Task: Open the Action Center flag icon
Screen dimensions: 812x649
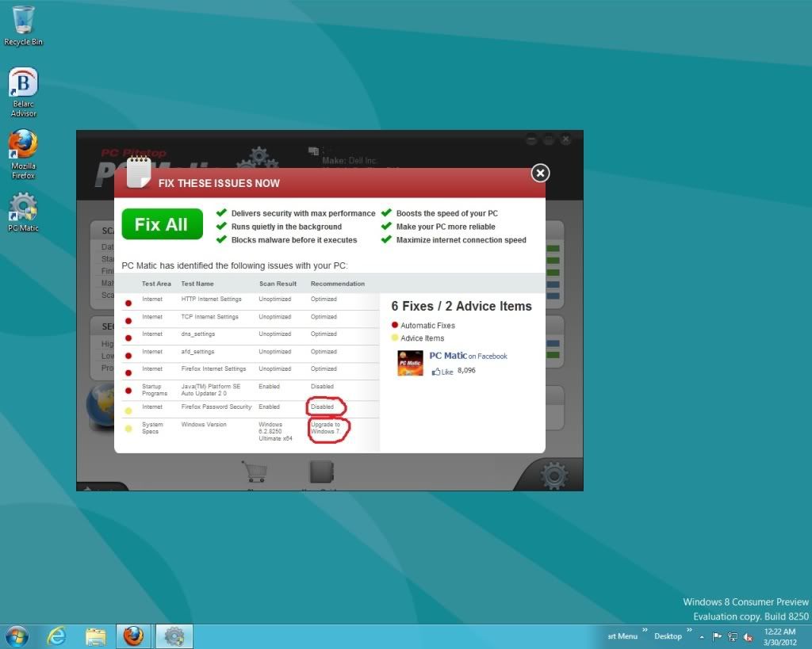Action: 717,636
